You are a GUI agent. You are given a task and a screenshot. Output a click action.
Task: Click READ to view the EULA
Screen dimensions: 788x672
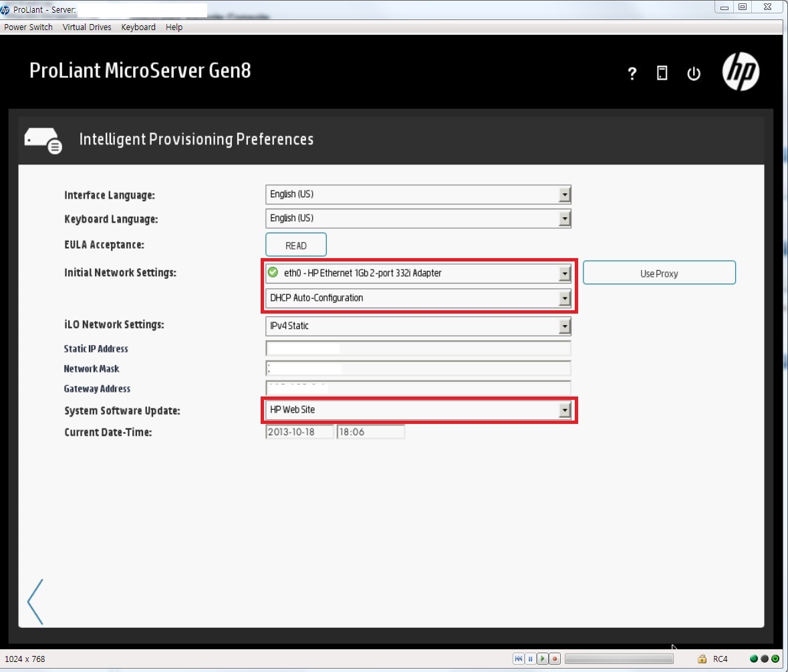coord(296,245)
